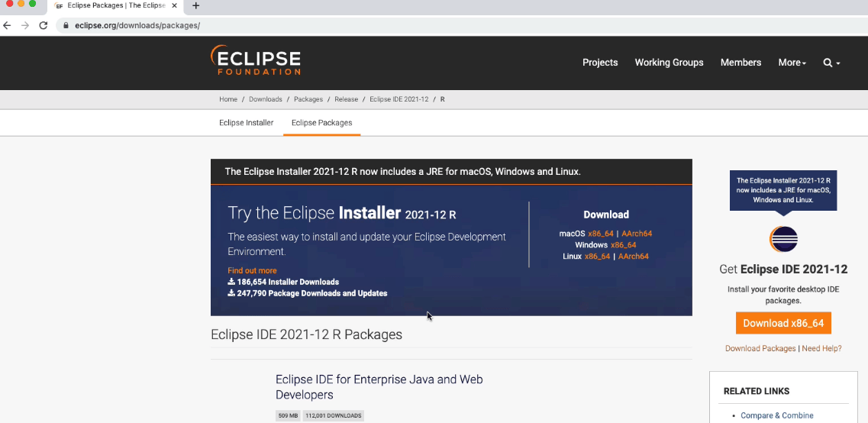868x423 pixels.
Task: Open Members navigation item
Action: point(741,63)
